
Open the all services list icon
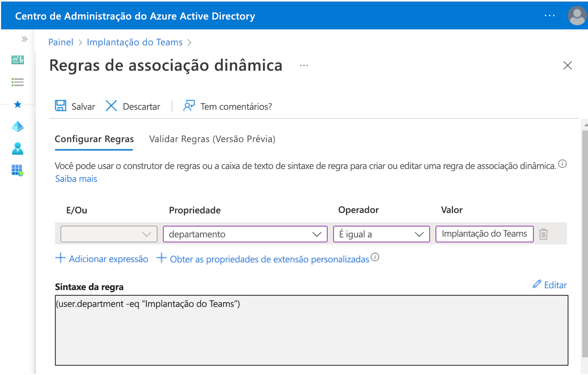coord(18,82)
